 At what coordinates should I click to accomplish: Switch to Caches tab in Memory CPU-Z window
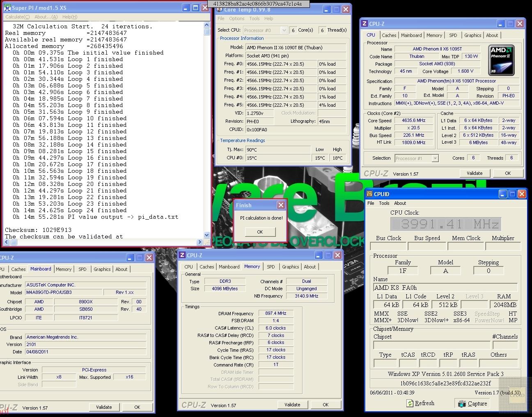coord(207,267)
